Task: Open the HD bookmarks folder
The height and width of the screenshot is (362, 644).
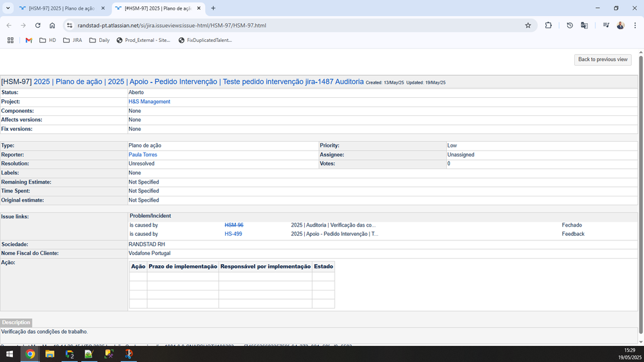Action: [x=48, y=40]
